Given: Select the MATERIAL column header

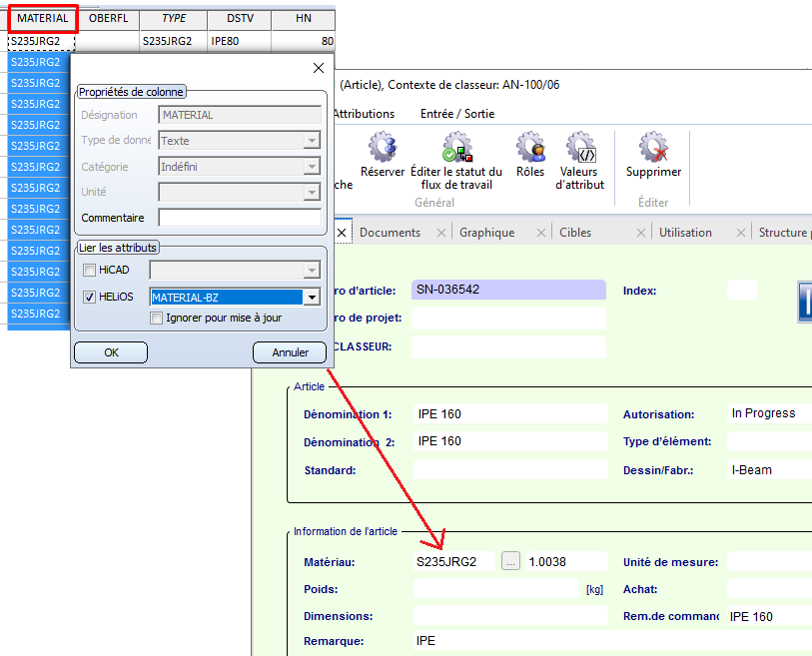Looking at the screenshot, I should point(42,18).
